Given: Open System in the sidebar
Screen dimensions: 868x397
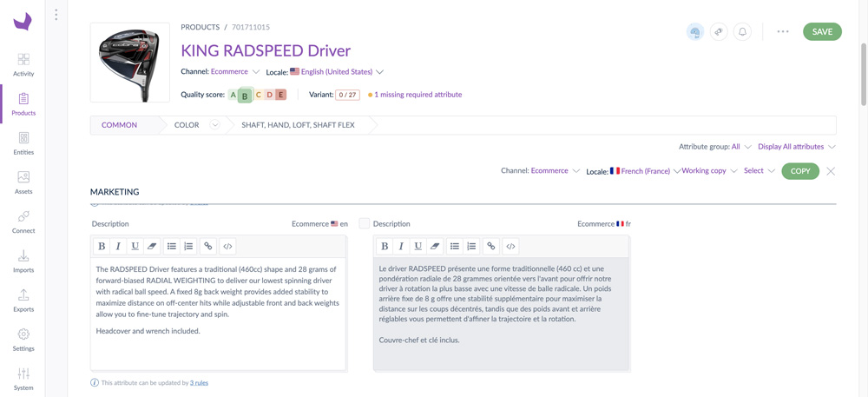Looking at the screenshot, I should pos(23,379).
